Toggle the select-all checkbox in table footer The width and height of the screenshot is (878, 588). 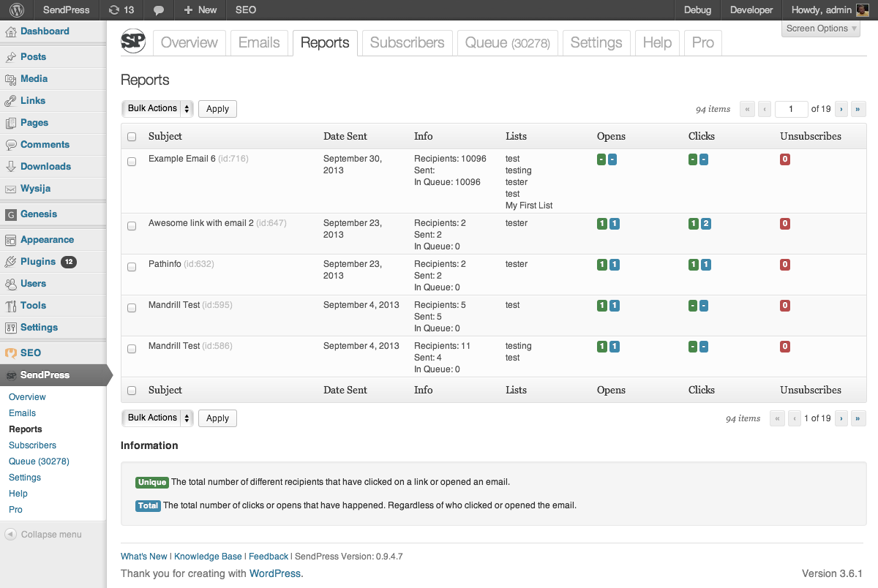(132, 391)
